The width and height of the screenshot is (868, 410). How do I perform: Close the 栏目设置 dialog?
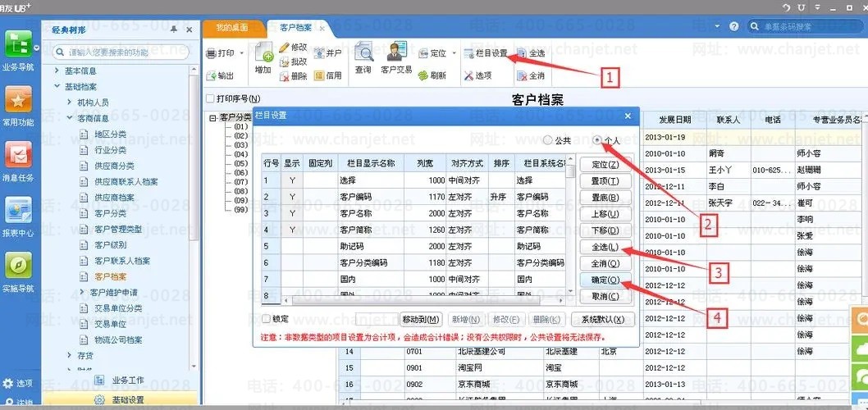click(x=628, y=116)
